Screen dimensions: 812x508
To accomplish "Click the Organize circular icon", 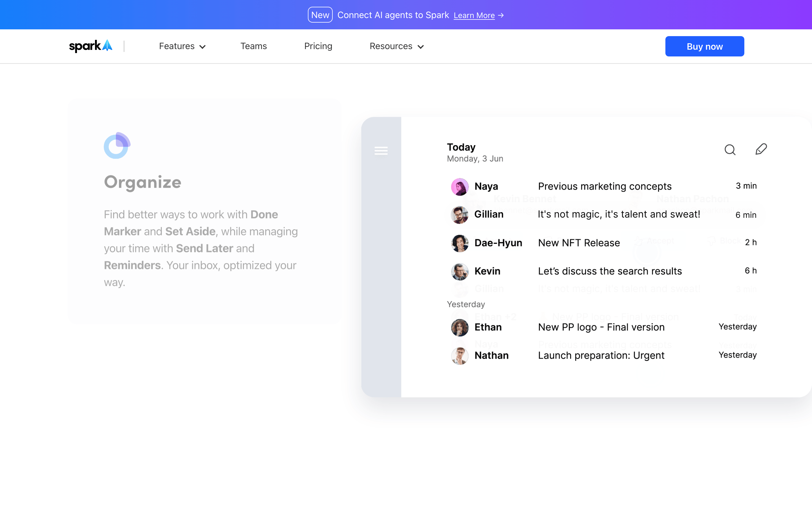I will point(117,145).
